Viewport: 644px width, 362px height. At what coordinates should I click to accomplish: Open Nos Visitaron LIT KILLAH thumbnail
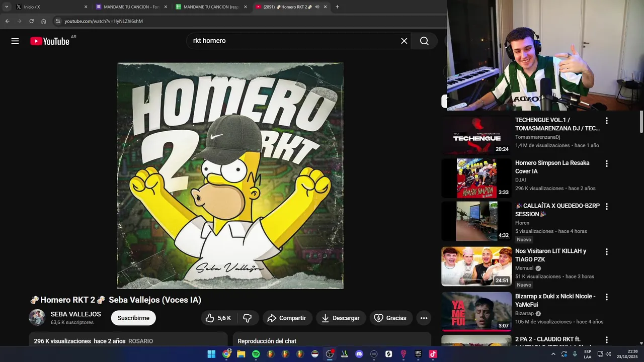pos(476,266)
